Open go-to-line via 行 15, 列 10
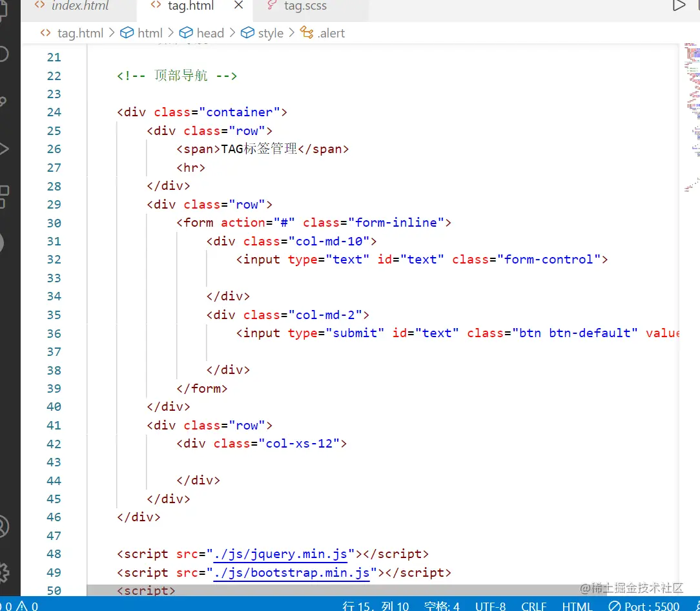Viewport: 700px width, 611px height. click(x=375, y=606)
